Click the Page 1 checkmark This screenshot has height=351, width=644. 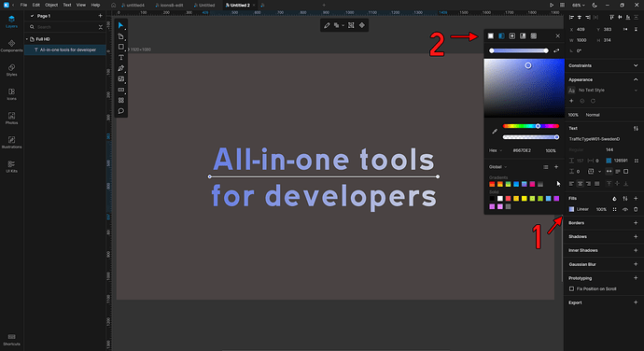[x=32, y=16]
